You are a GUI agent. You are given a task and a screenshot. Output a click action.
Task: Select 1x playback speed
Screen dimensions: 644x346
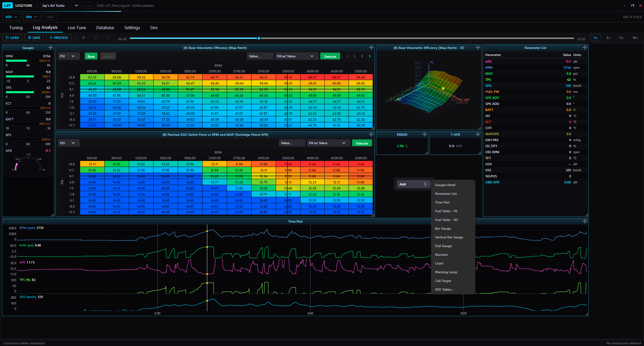pos(596,38)
